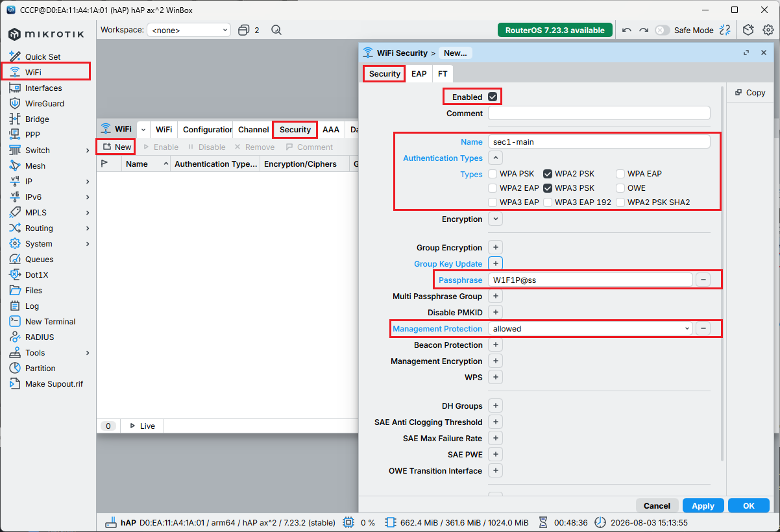Expand the System submenu
This screenshot has width=780, height=532.
88,244
